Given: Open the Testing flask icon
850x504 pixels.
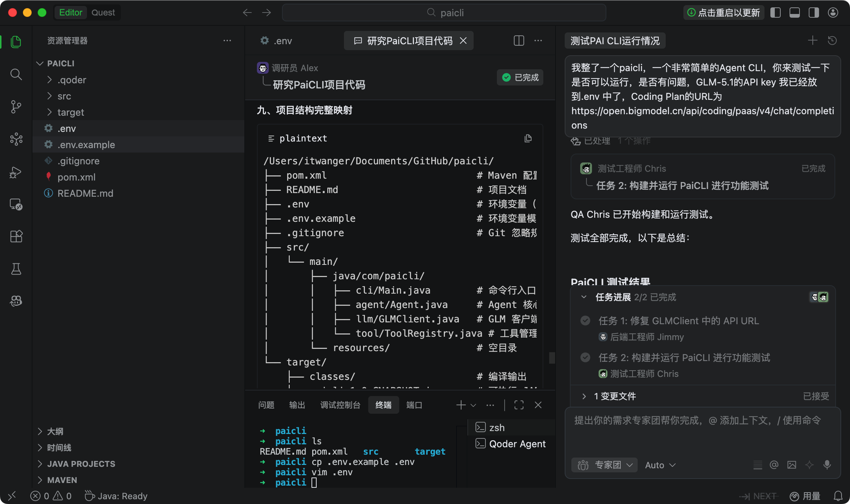Looking at the screenshot, I should click(x=16, y=269).
